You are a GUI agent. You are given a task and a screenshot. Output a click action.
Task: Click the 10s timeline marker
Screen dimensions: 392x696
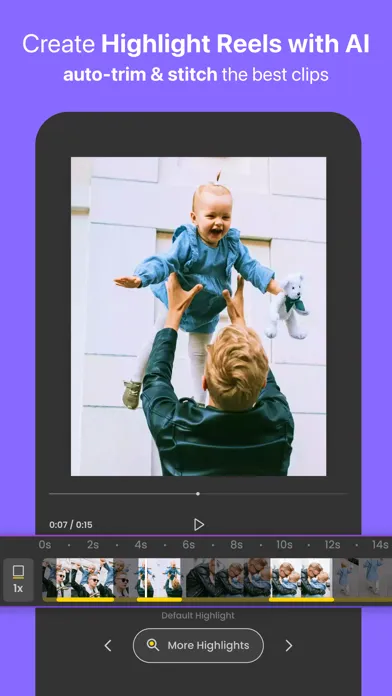point(284,545)
